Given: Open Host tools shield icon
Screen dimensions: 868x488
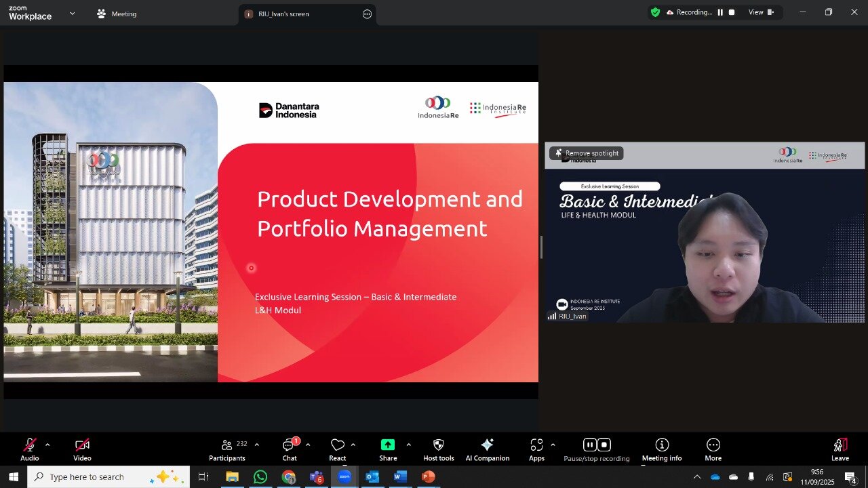Looking at the screenshot, I should [438, 445].
